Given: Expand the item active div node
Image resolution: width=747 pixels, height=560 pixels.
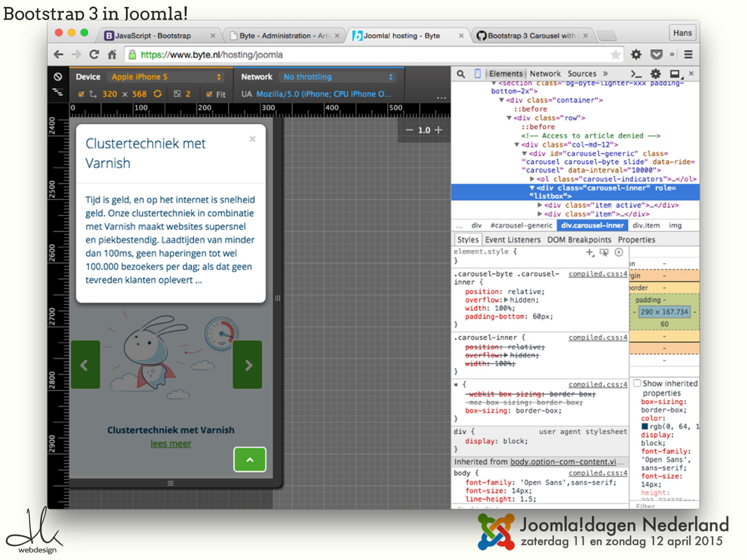Looking at the screenshot, I should (x=540, y=205).
